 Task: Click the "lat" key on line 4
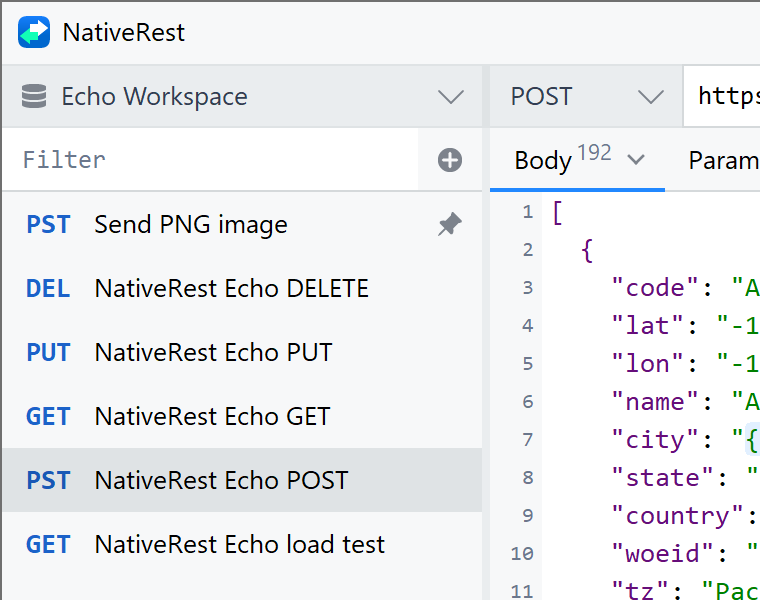coord(647,325)
